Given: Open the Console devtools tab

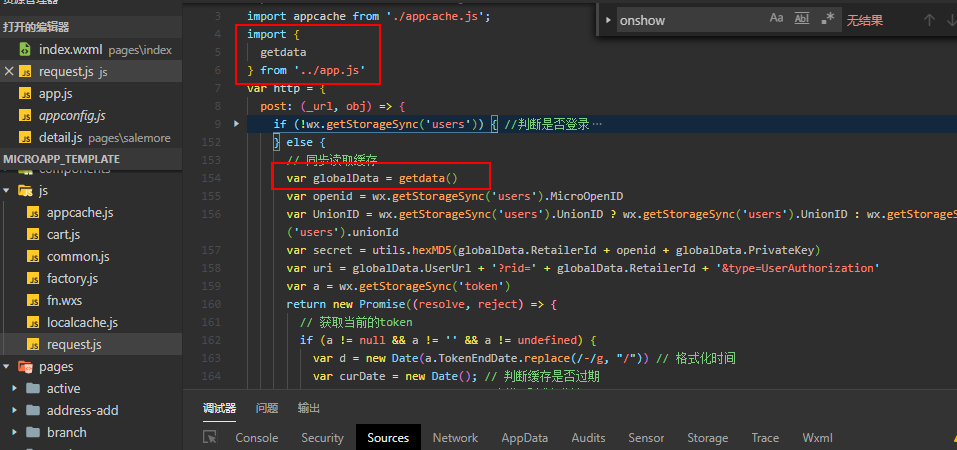Looking at the screenshot, I should tap(257, 438).
